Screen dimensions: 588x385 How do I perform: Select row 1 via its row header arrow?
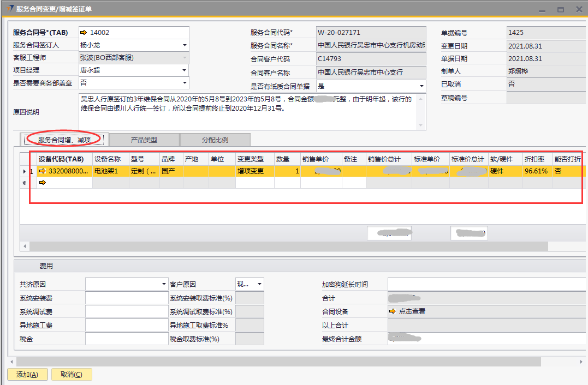pyautogui.click(x=24, y=171)
